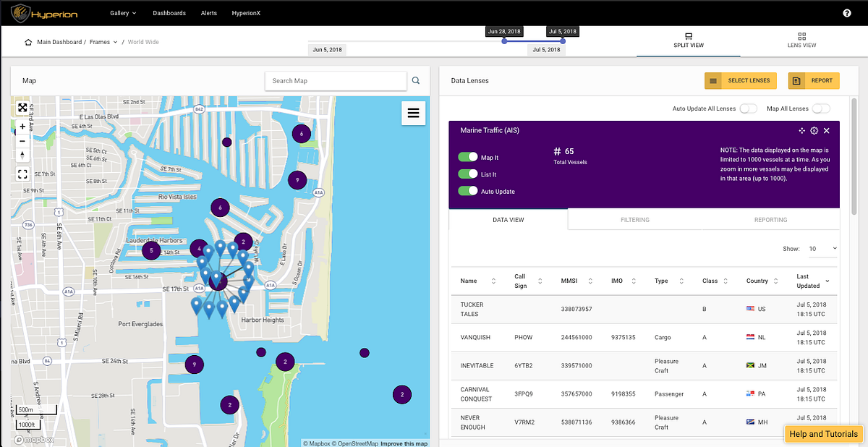This screenshot has width=868, height=447.
Task: Run the map search with the magnifier icon
Action: pos(416,81)
